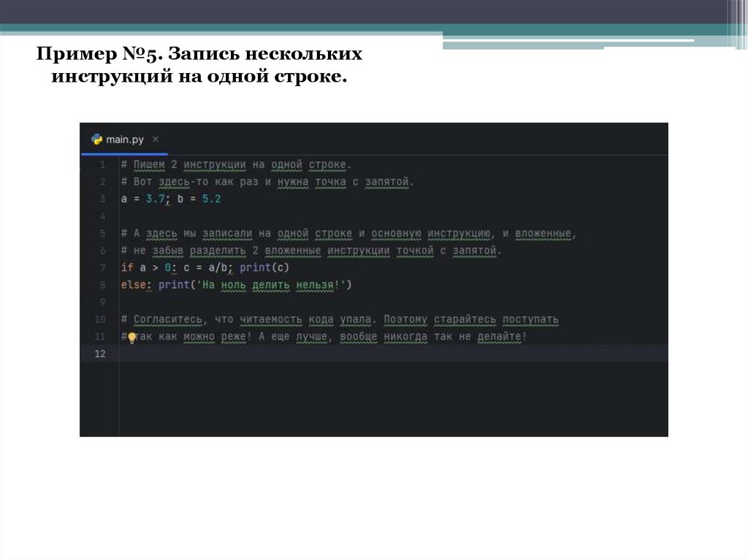Click the yellow lightbulb intention icon

click(x=132, y=338)
